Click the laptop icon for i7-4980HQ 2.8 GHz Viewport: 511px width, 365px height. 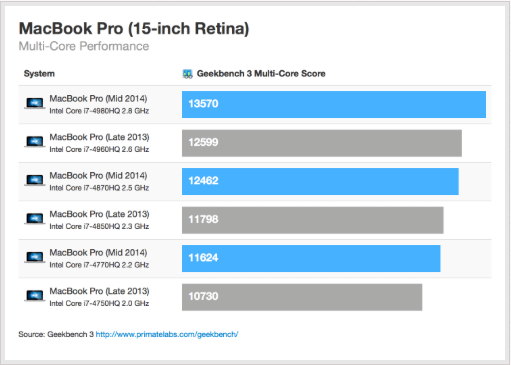(x=35, y=103)
